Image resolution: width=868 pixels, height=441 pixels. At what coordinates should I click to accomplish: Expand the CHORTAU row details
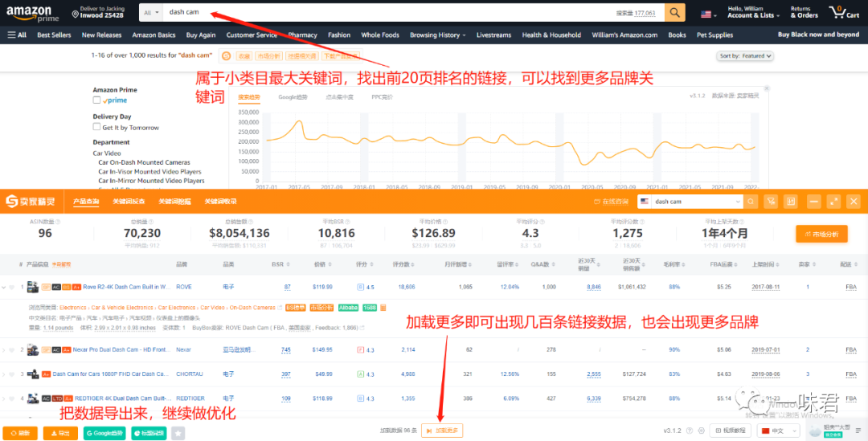(4, 374)
